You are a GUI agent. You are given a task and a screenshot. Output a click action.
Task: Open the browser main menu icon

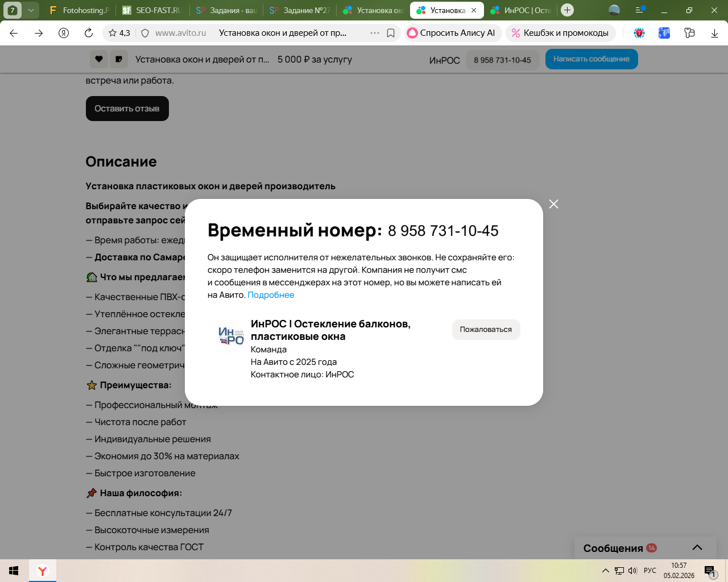(640, 10)
